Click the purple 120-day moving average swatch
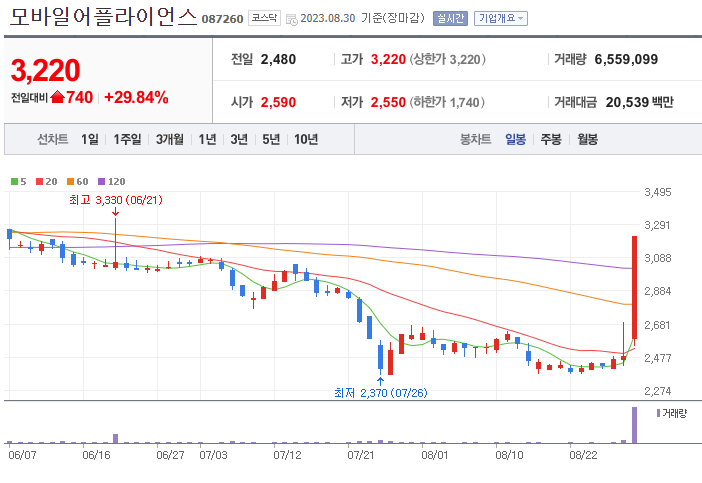Screen dimensions: 702x483 101,181
